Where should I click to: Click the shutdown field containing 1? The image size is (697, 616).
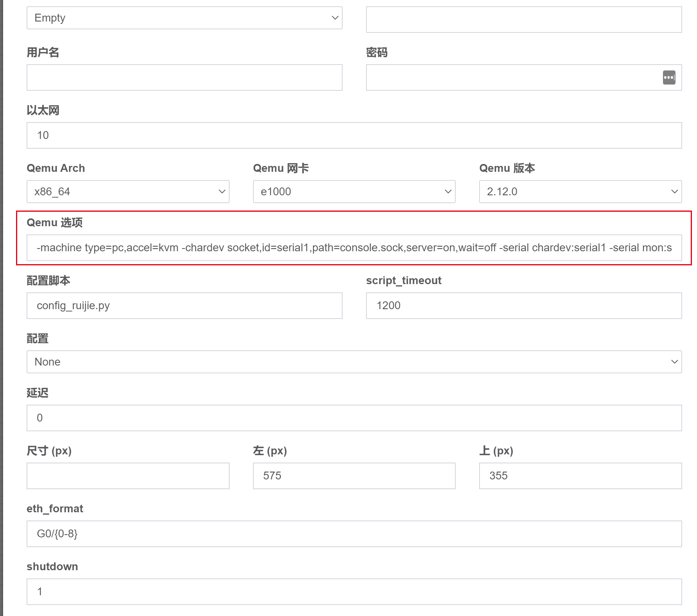352,591
